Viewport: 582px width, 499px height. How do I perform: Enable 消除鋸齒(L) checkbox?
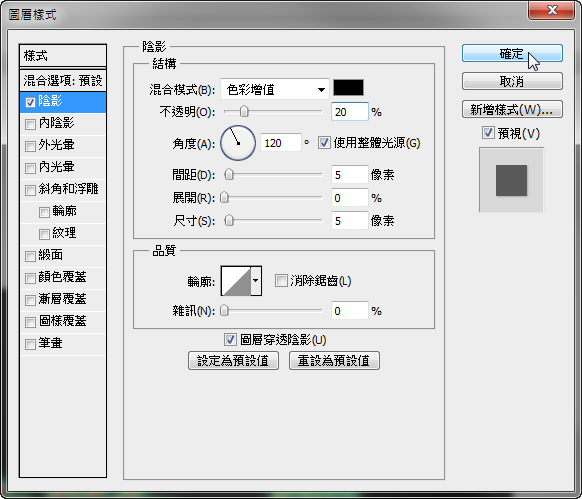coord(281,280)
